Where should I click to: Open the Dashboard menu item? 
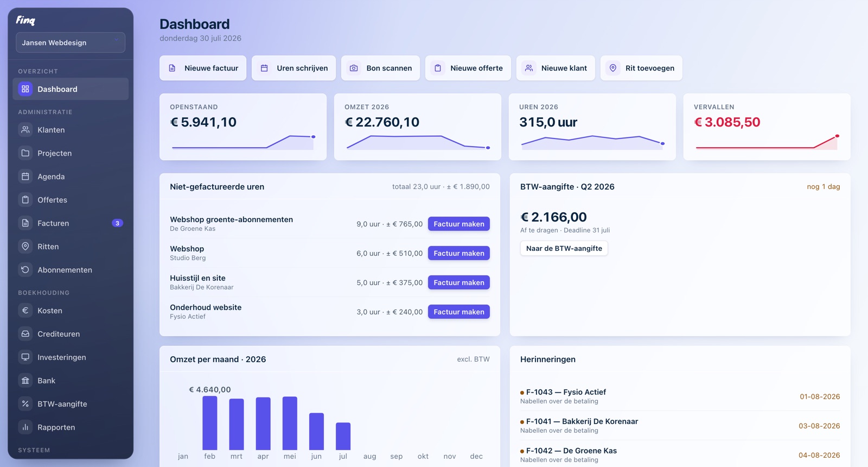pos(71,89)
